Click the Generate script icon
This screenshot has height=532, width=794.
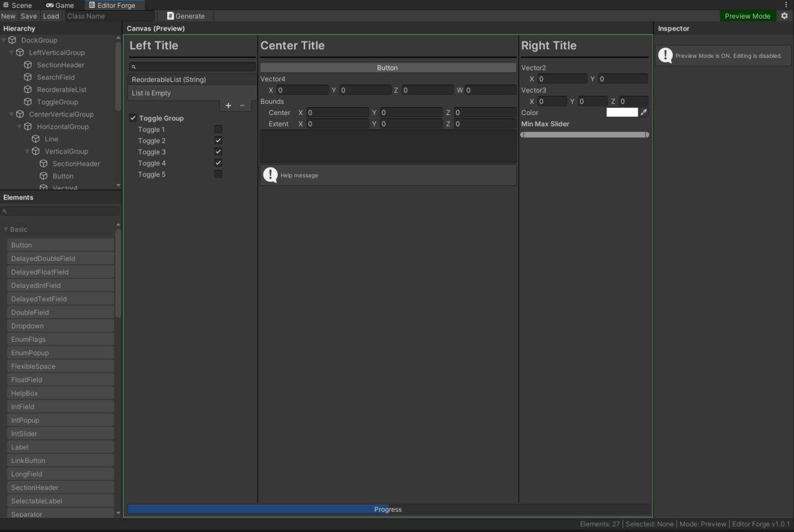(x=170, y=16)
